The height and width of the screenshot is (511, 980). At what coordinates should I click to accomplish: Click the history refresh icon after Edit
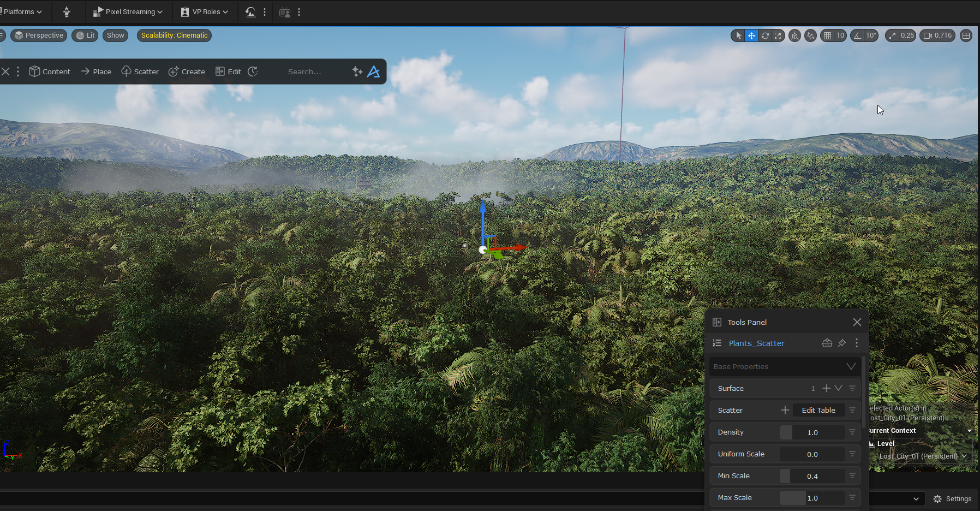(253, 72)
